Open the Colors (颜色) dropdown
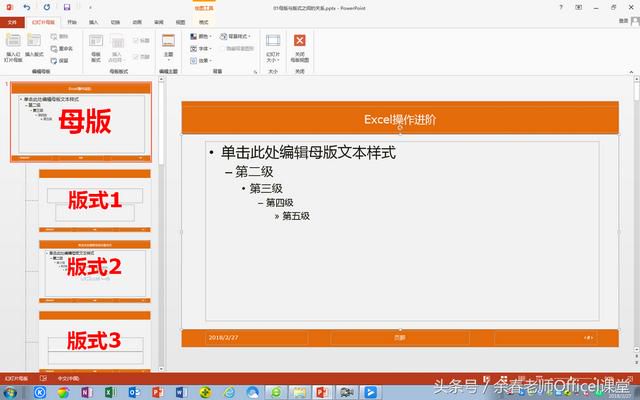 200,36
